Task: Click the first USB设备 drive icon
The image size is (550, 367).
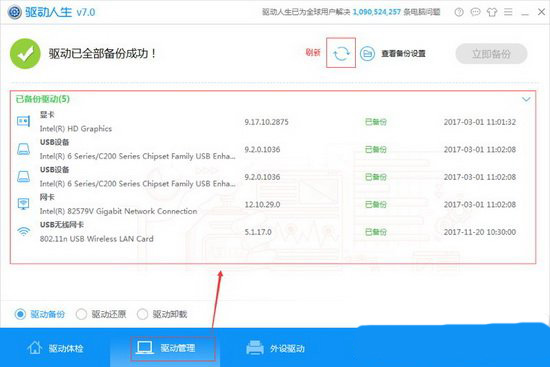Action: tap(24, 149)
